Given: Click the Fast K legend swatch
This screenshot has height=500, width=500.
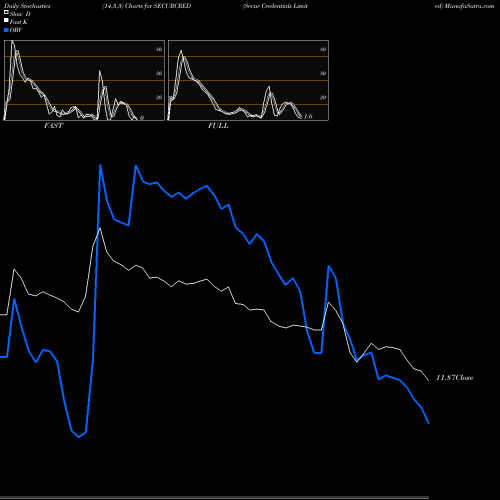Looking at the screenshot, I should [x=6, y=20].
